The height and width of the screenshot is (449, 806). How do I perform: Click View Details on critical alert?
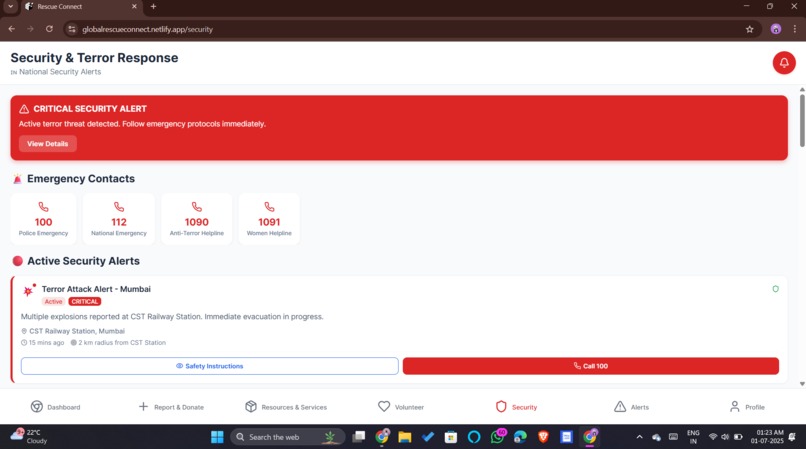tap(48, 143)
